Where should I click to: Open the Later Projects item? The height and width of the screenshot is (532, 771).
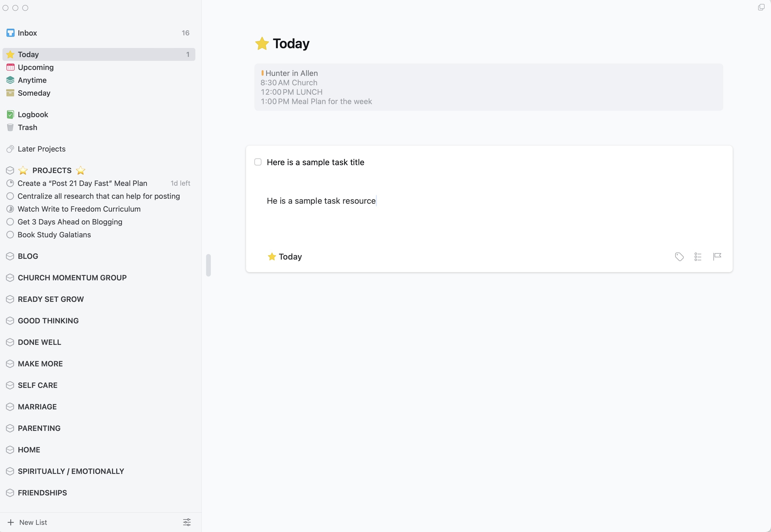(99, 149)
